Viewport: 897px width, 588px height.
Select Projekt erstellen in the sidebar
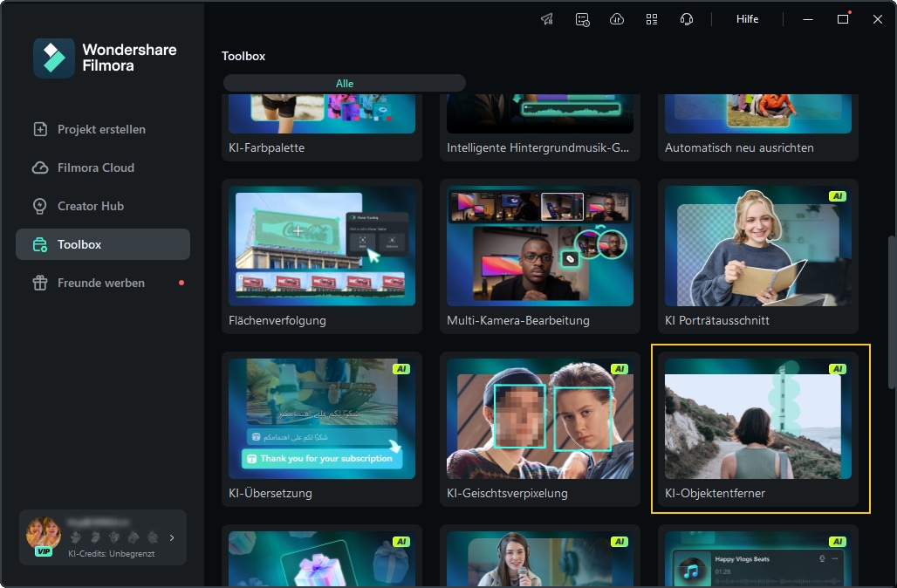coord(103,129)
